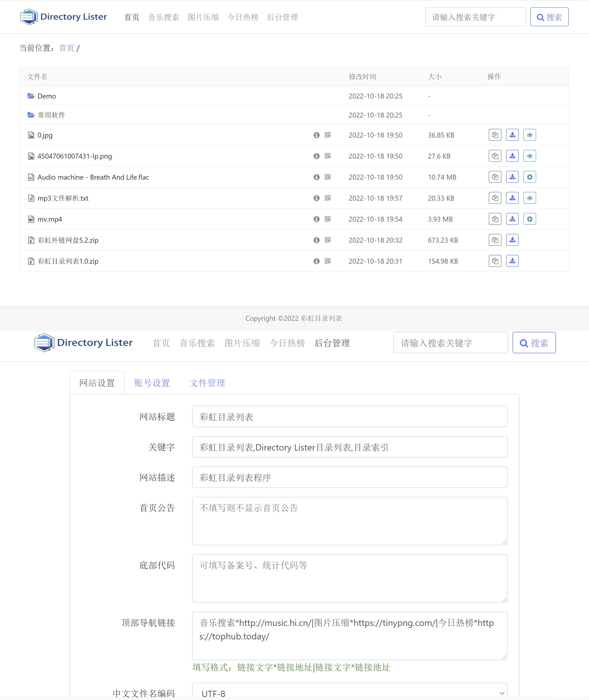Copy link of mv.mp4
The width and height of the screenshot is (589, 700).
(495, 219)
